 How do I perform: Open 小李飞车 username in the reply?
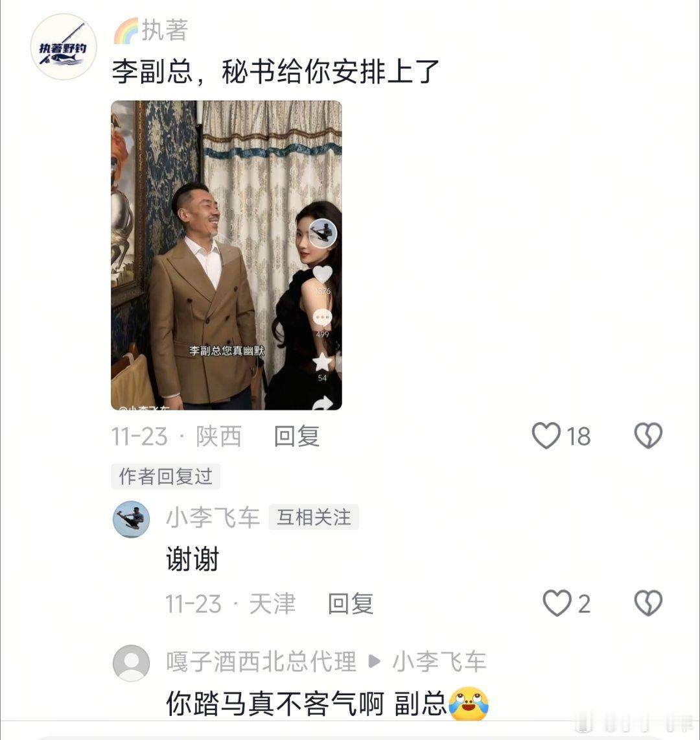pos(213,518)
